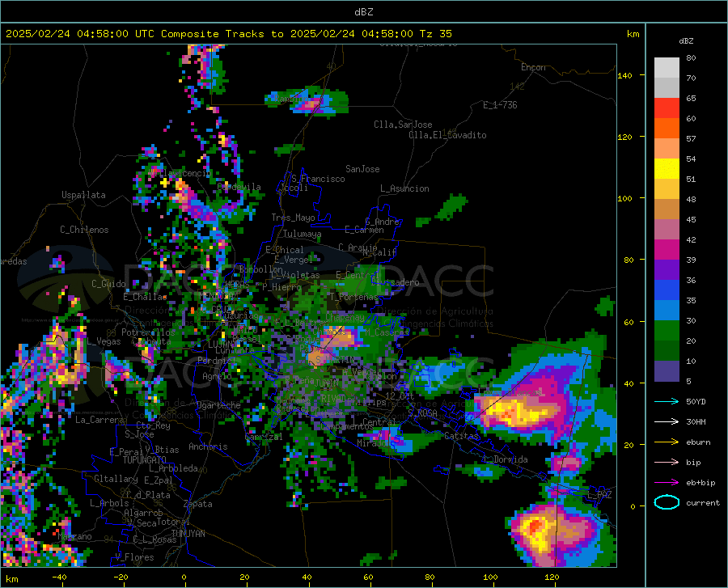
Task: Click the 39 dBZ violet swatch
Action: click(667, 269)
